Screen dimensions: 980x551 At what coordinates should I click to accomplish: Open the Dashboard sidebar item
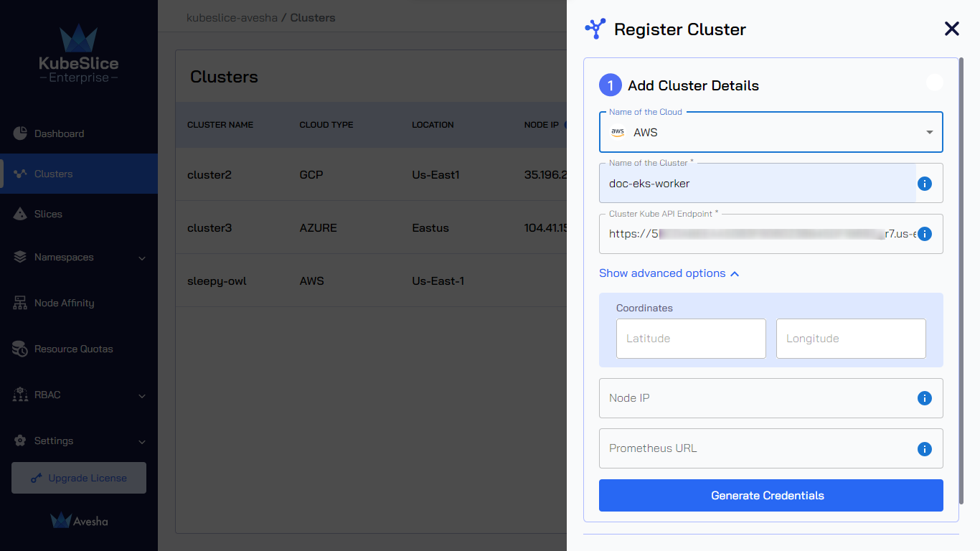[79, 133]
